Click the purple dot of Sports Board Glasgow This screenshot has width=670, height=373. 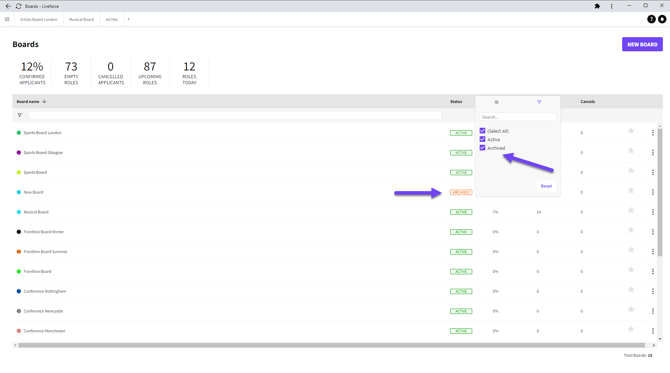19,153
